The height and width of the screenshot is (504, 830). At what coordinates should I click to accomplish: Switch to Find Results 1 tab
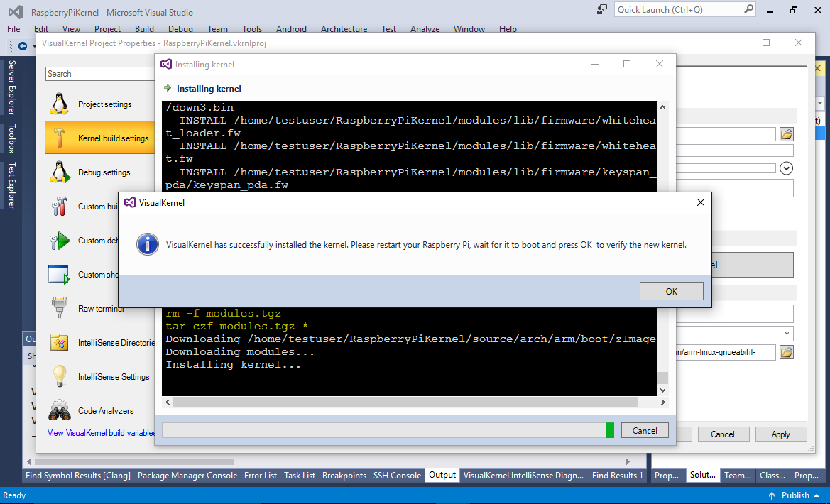coord(617,476)
